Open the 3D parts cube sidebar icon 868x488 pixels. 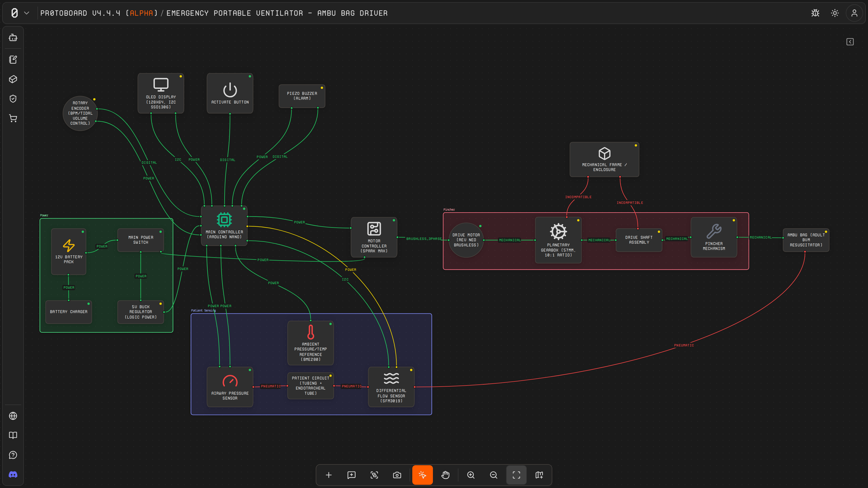point(13,79)
